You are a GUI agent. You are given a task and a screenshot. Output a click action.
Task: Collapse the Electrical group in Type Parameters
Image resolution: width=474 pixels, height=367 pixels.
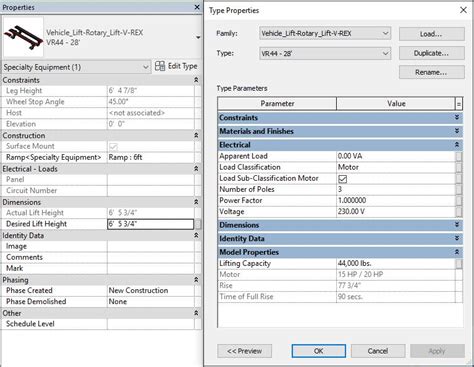point(457,145)
